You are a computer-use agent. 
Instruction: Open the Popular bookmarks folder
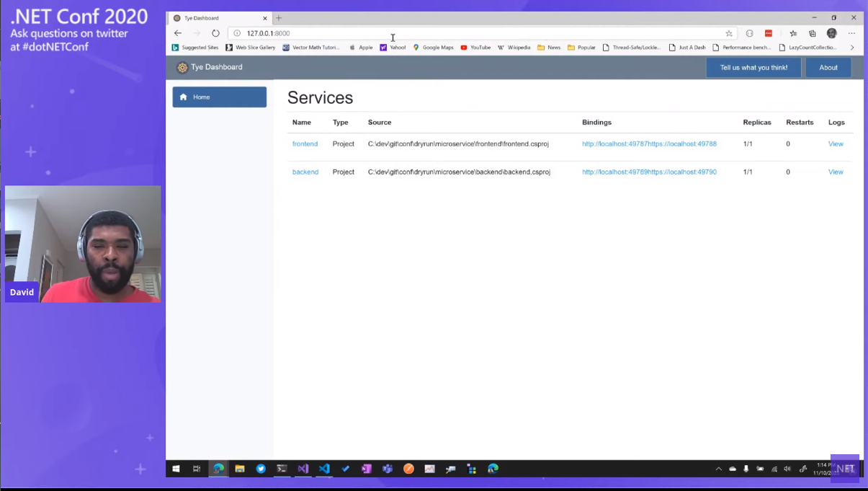pos(581,48)
